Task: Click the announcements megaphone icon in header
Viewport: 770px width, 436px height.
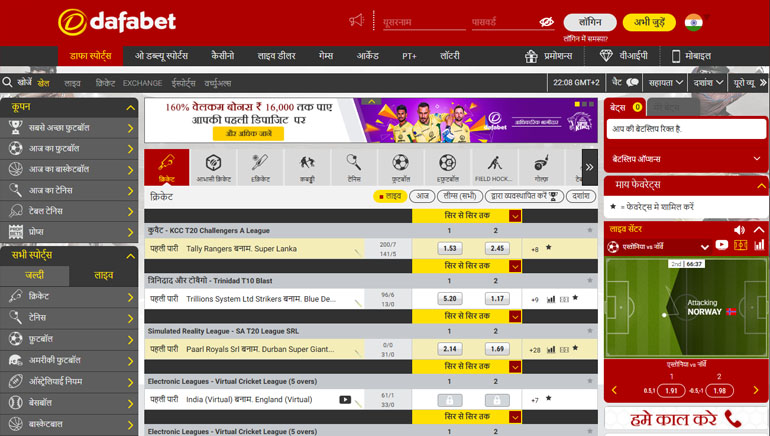Action: point(356,21)
